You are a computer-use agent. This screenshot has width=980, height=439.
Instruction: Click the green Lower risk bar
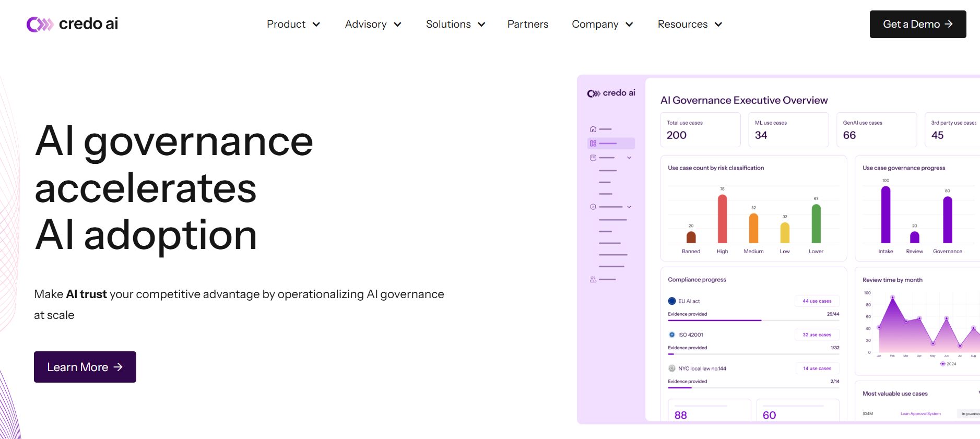pos(816,223)
